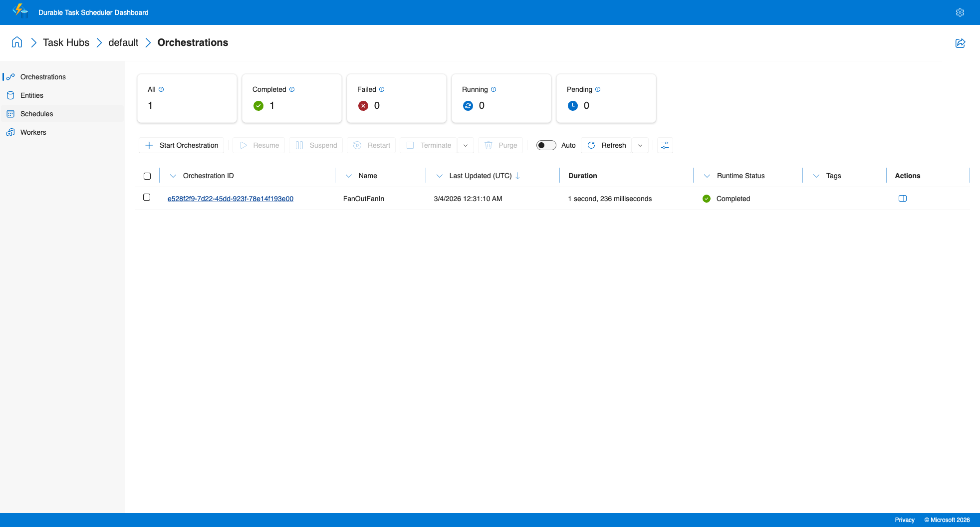Open the column filter options icon
This screenshot has width=980, height=527.
coord(665,145)
